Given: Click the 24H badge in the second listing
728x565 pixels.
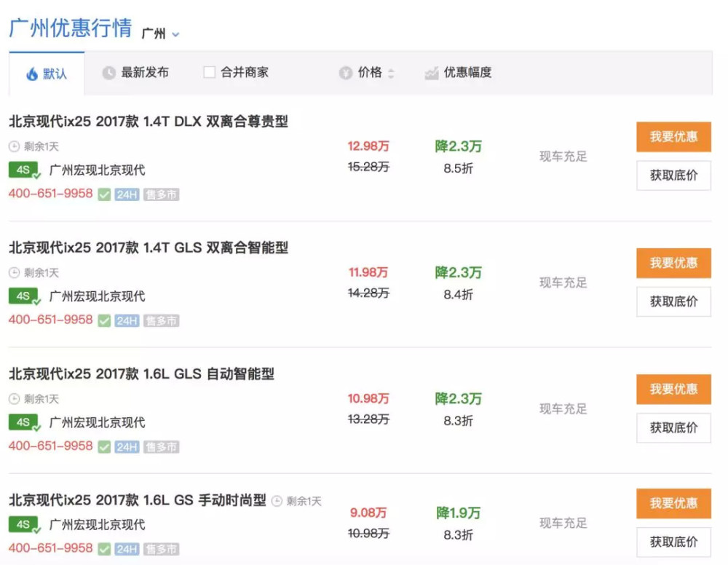Looking at the screenshot, I should click(127, 320).
